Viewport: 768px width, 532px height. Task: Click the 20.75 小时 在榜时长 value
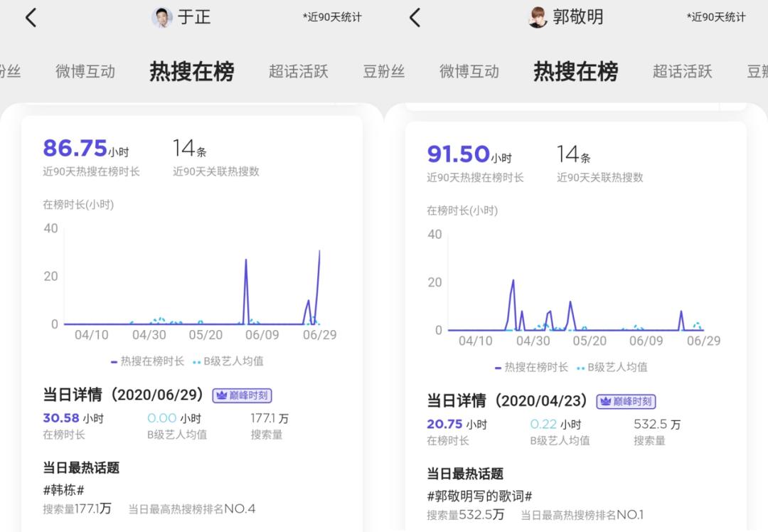pyautogui.click(x=457, y=424)
